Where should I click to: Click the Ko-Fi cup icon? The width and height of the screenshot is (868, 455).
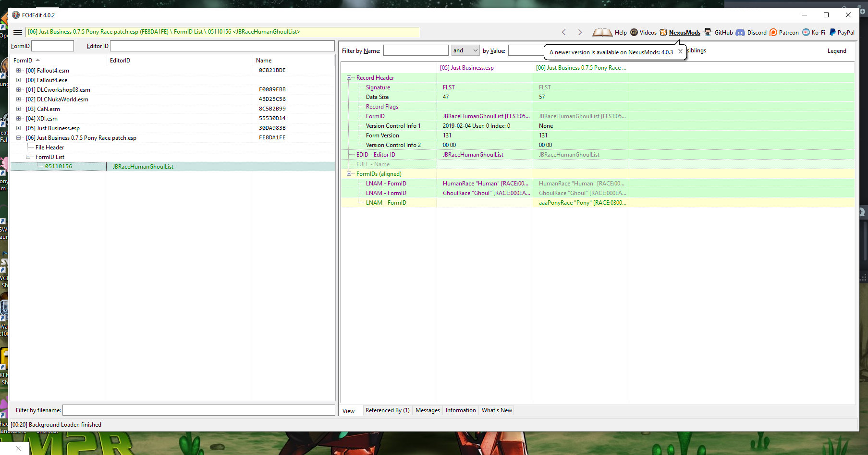pos(806,33)
